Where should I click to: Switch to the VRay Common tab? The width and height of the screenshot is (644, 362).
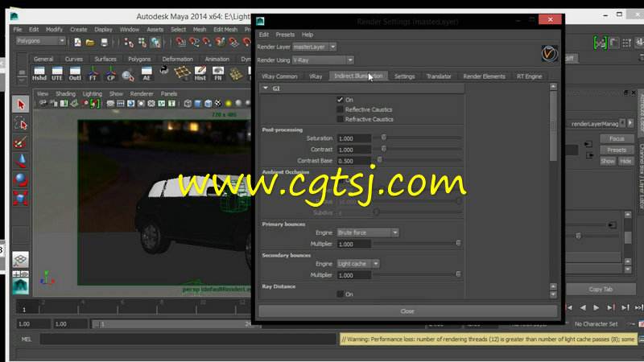pos(279,76)
